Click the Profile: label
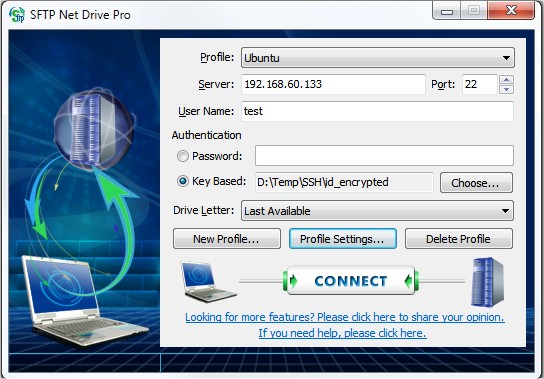Image resolution: width=544 pixels, height=379 pixels. pyautogui.click(x=217, y=57)
